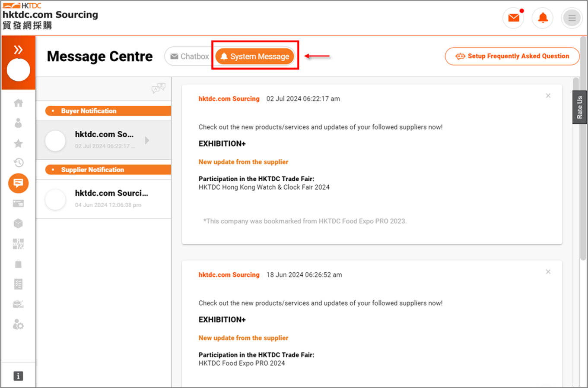Click 'HKTDC Food Expo PRO 2024' text
Viewport: 588px width, 388px height.
point(242,363)
